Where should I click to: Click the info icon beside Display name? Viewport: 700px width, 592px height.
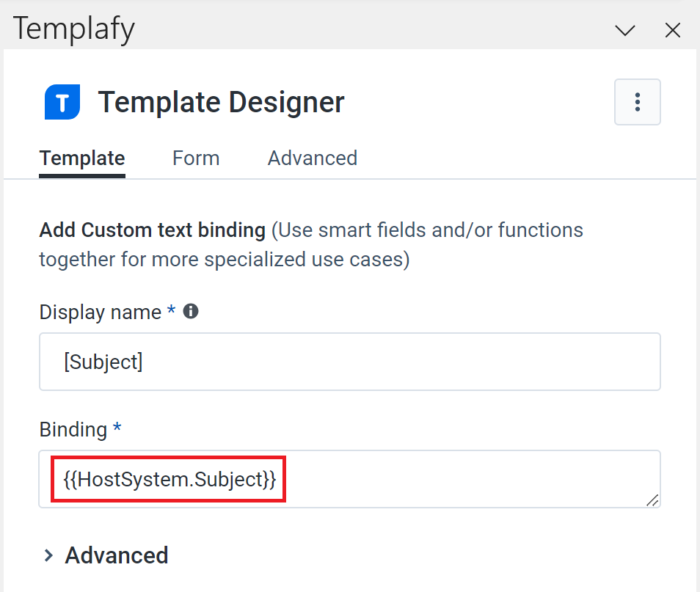(x=190, y=310)
